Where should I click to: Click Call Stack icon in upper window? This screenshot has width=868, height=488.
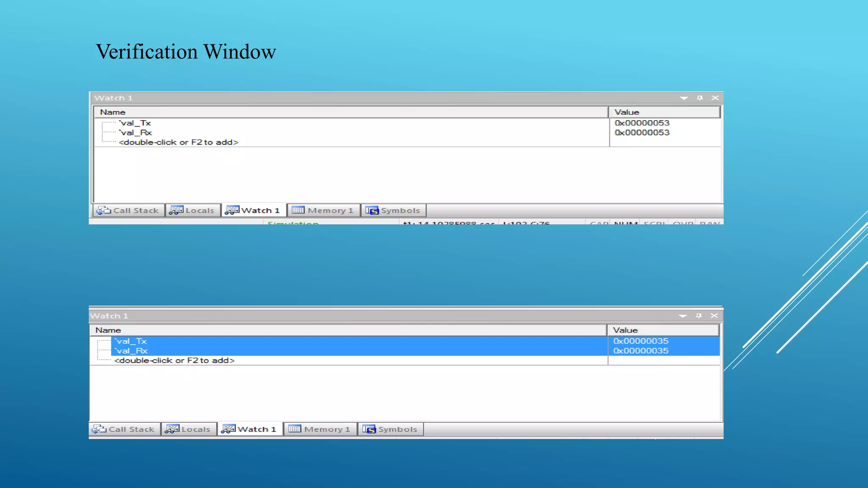(103, 211)
